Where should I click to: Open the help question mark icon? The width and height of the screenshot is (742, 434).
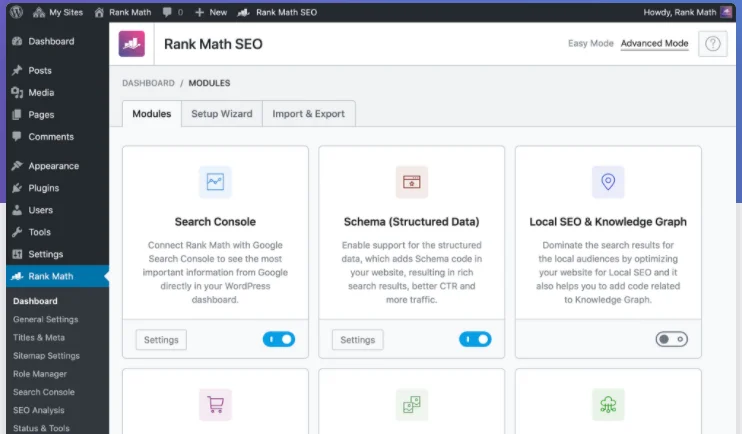[712, 44]
